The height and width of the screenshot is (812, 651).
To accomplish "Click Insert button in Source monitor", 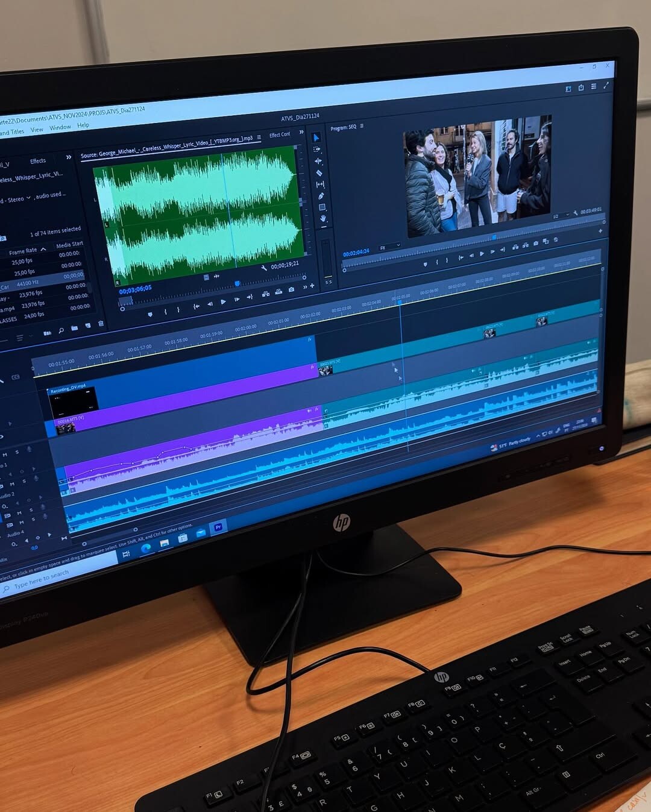I will pos(265,294).
